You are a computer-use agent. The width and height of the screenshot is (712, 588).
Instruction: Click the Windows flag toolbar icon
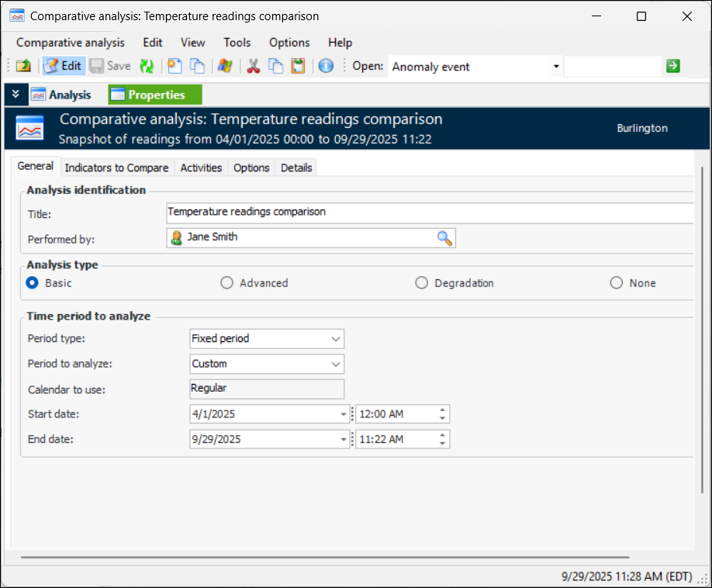(x=225, y=67)
